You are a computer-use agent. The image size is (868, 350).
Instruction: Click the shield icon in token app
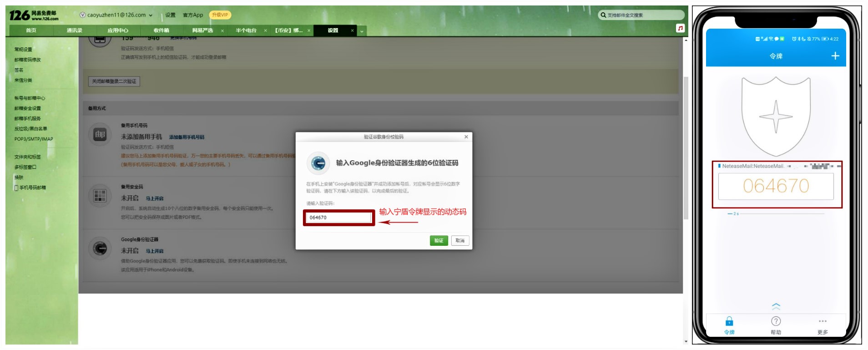[776, 117]
